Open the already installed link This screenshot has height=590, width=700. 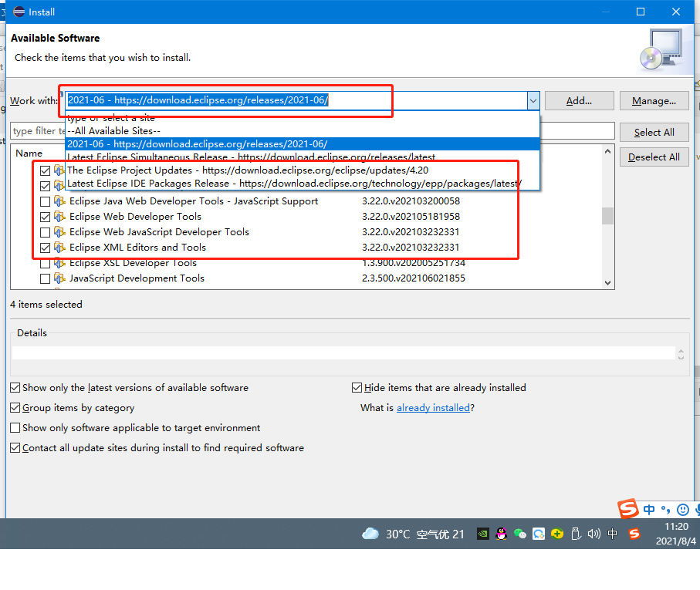pyautogui.click(x=433, y=408)
